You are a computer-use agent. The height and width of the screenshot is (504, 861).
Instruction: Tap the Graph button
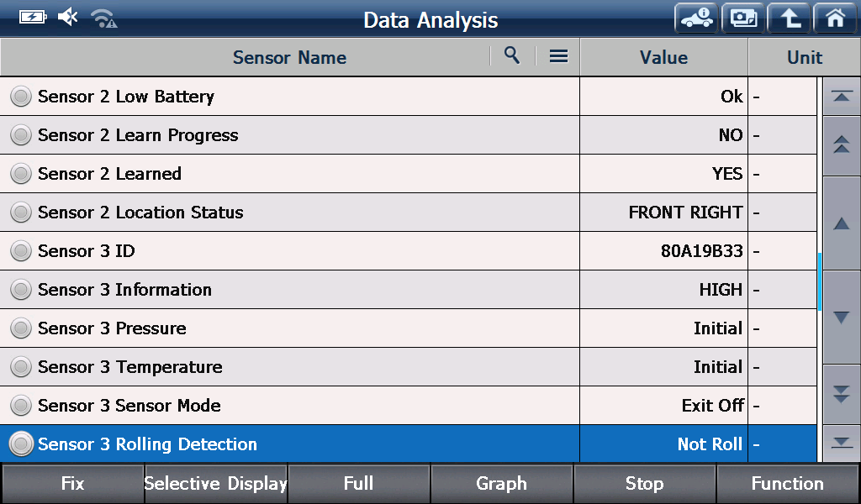click(x=501, y=483)
